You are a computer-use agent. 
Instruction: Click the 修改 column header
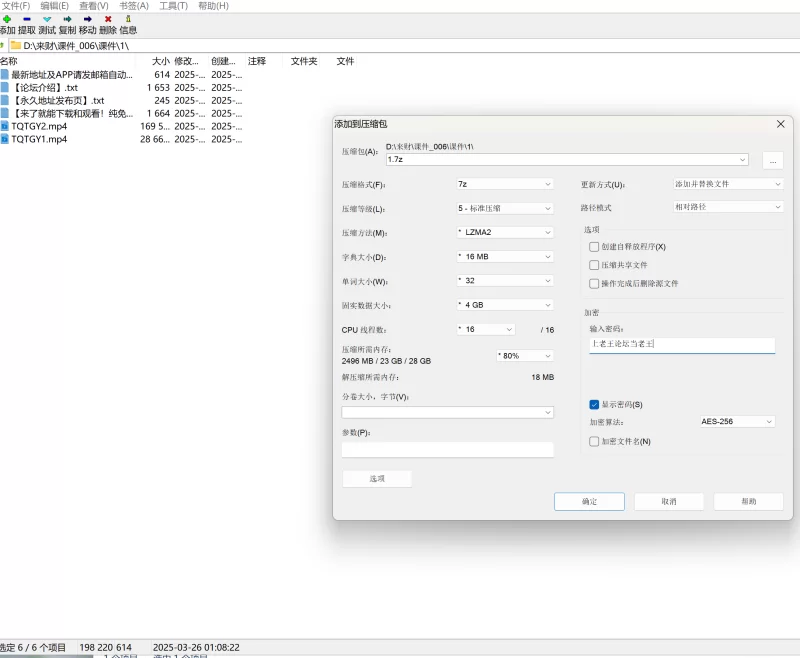(187, 61)
